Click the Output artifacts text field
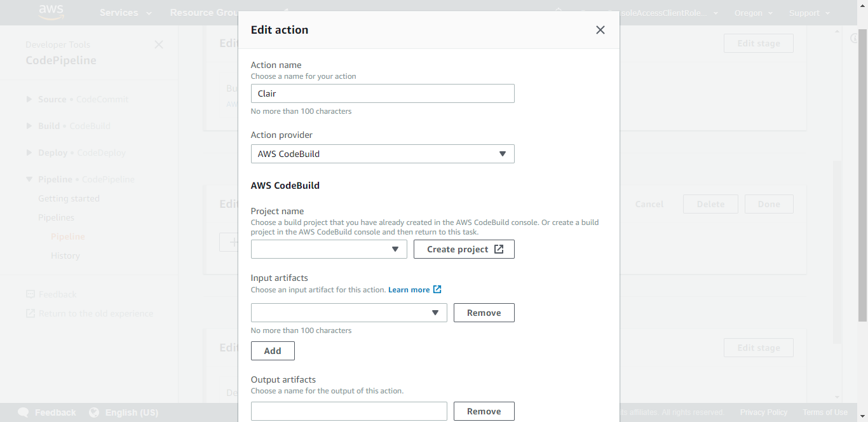 (349, 411)
